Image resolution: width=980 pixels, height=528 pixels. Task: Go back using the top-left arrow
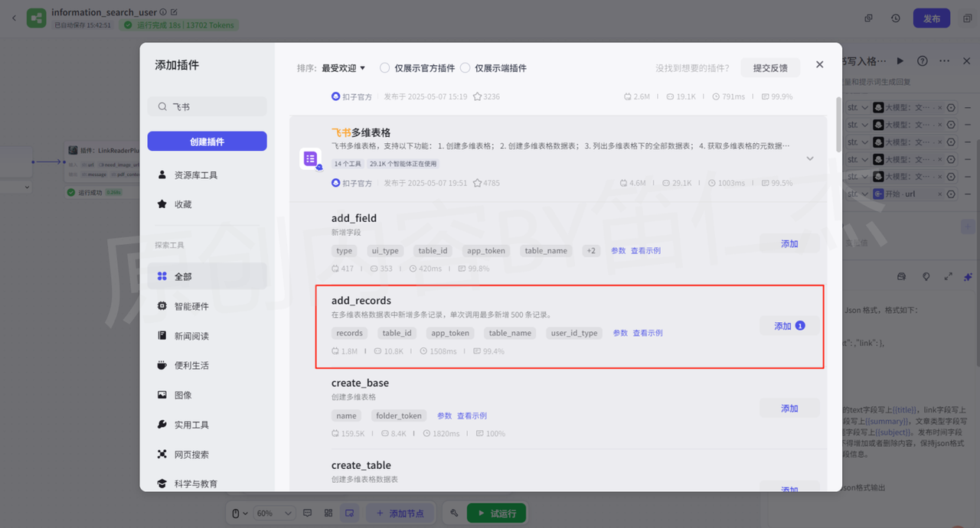click(13, 18)
